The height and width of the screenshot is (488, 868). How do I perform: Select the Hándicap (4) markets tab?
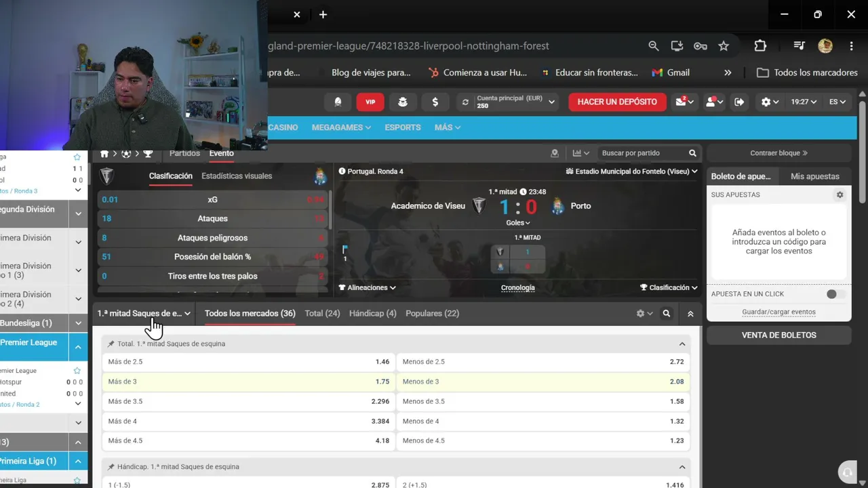tap(372, 314)
